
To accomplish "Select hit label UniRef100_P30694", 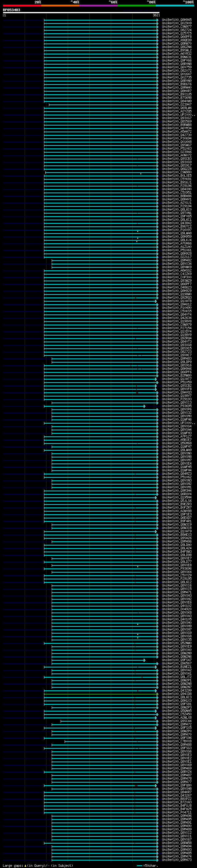I will (x=177, y=138).
